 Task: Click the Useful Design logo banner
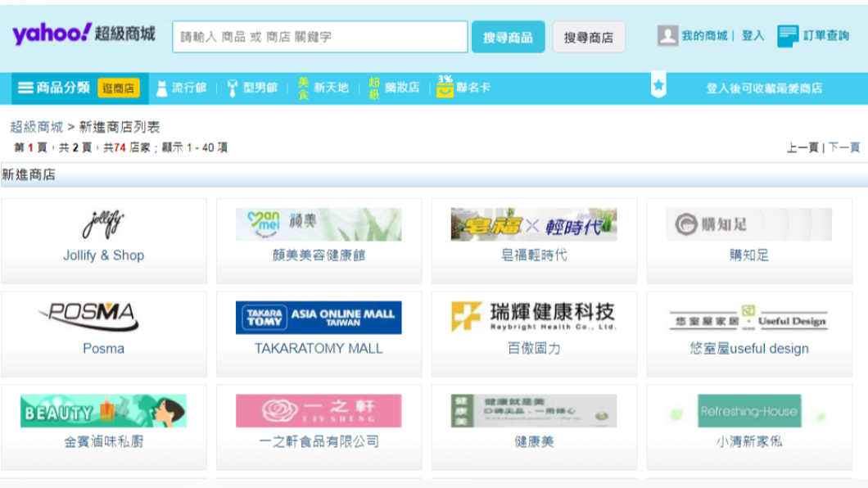pos(749,318)
